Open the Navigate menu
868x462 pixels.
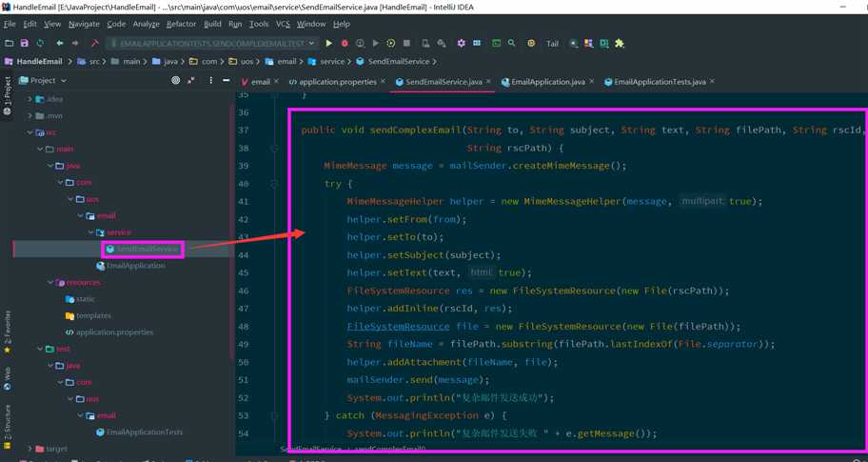tap(84, 24)
